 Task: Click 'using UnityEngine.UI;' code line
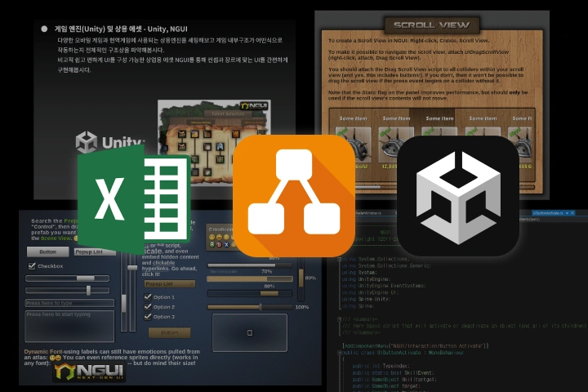[370, 292]
